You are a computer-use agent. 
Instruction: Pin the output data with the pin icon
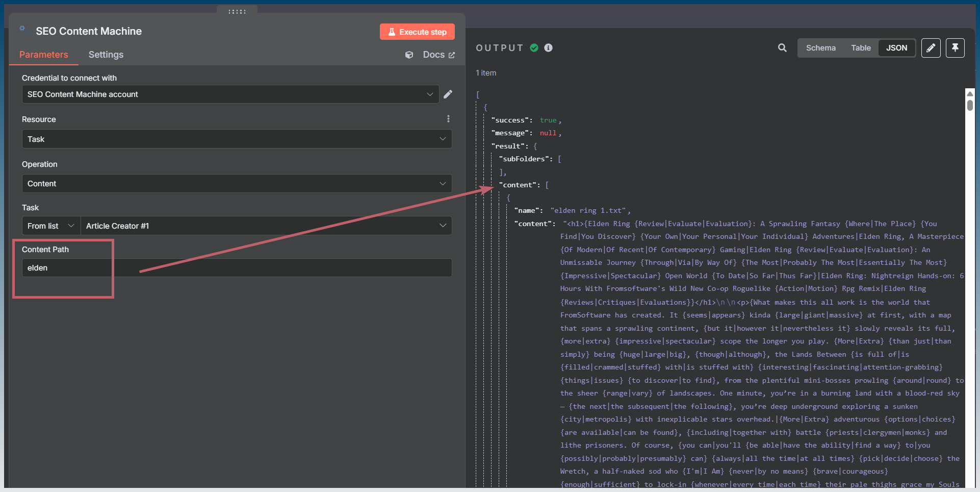coord(955,48)
